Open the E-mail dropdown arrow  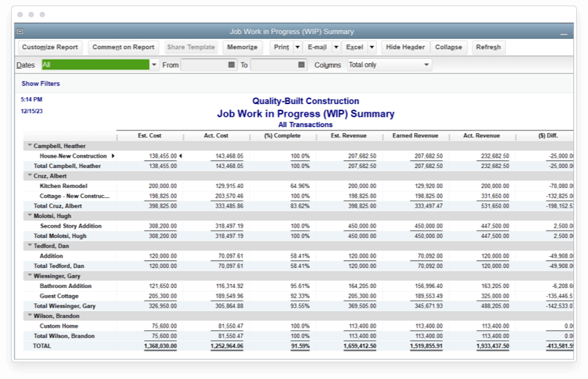(336, 47)
